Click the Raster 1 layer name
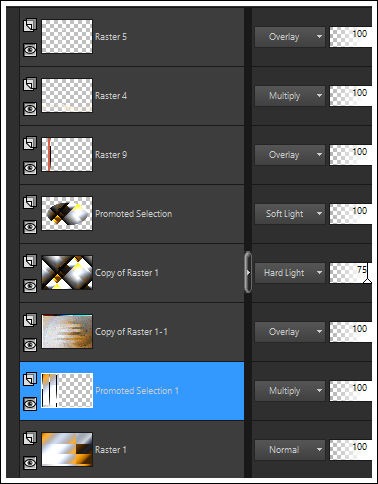Viewport: 378px width, 484px height. [x=111, y=450]
